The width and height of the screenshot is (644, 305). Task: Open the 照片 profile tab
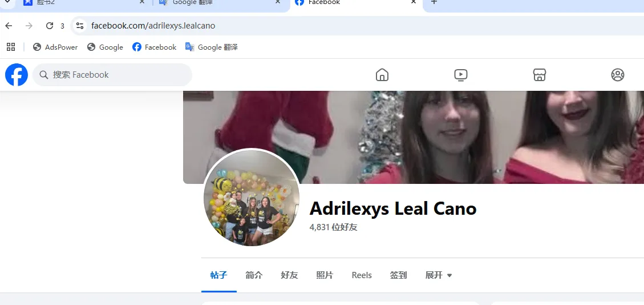[x=325, y=275]
